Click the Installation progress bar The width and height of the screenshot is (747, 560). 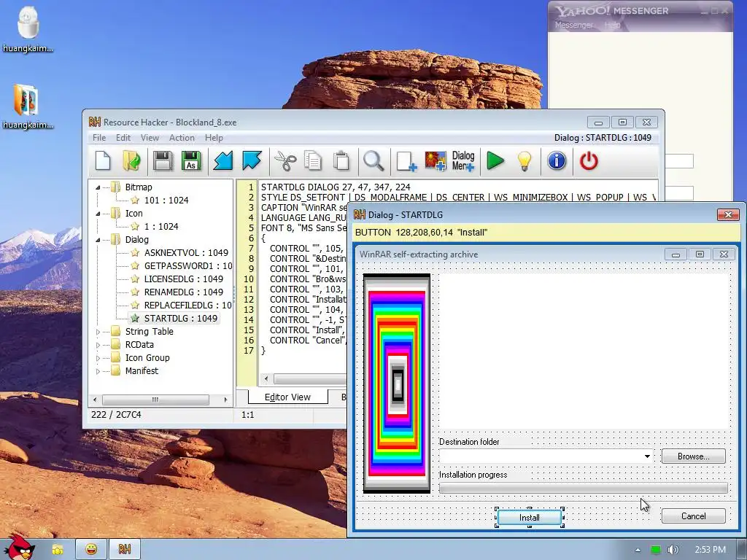(x=583, y=488)
